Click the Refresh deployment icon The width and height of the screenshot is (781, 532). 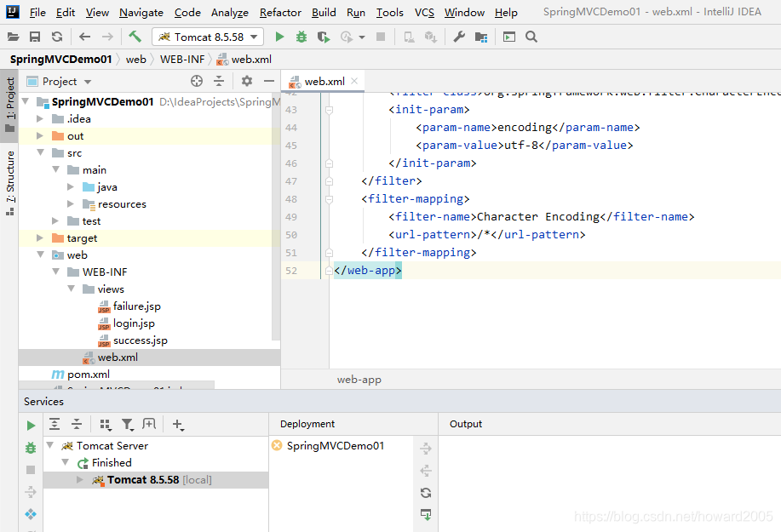point(426,493)
